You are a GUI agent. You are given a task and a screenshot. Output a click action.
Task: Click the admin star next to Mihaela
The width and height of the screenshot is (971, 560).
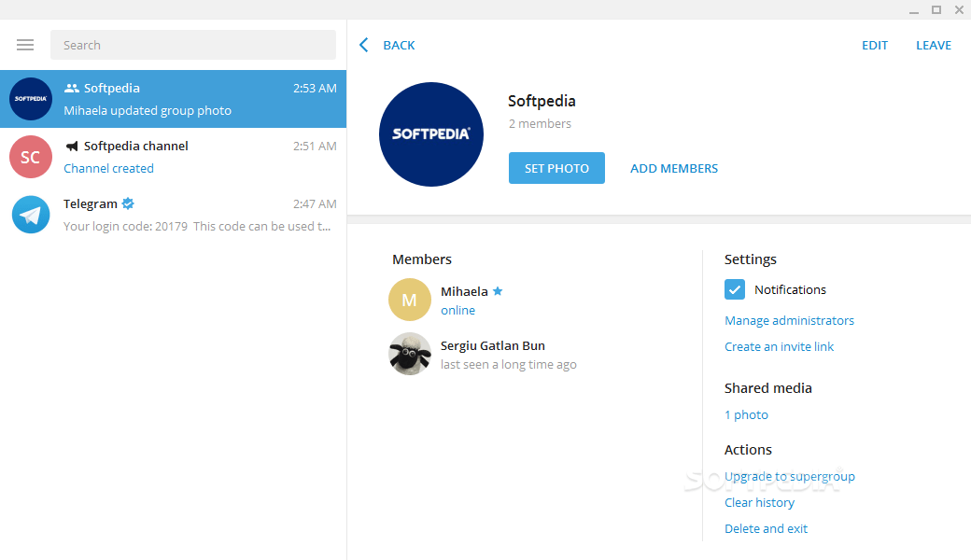498,291
